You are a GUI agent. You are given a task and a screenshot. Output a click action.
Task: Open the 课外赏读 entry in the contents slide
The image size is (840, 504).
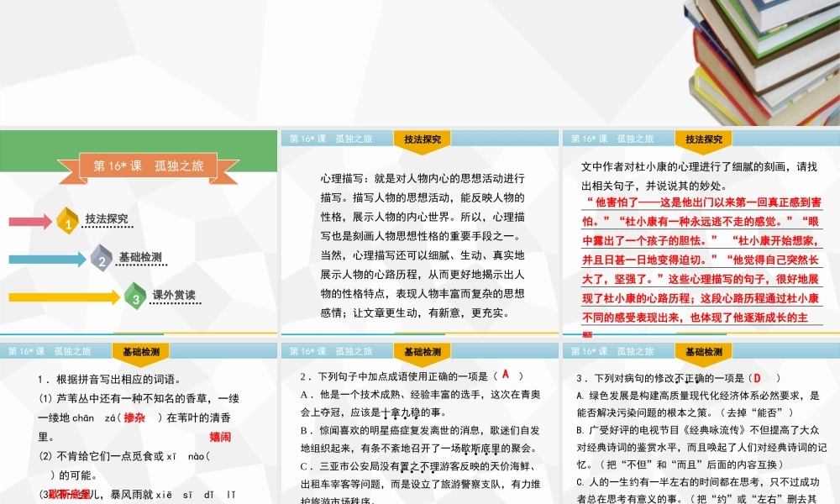(x=174, y=295)
